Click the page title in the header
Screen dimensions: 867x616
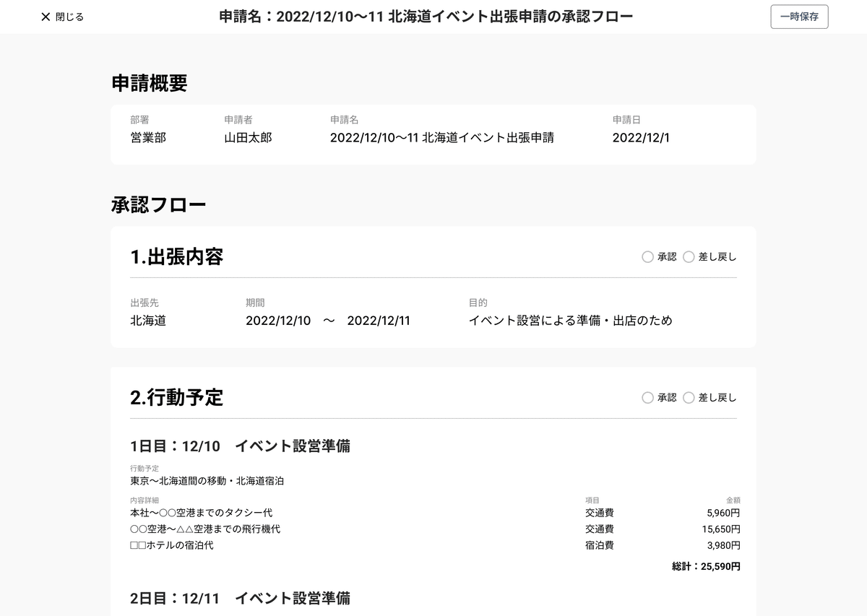pos(426,17)
